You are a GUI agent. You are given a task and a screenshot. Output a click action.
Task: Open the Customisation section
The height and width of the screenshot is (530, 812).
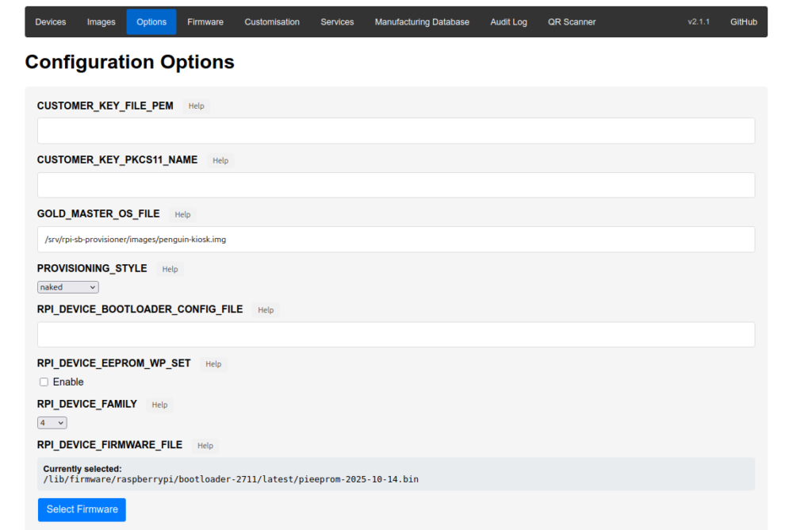click(272, 22)
